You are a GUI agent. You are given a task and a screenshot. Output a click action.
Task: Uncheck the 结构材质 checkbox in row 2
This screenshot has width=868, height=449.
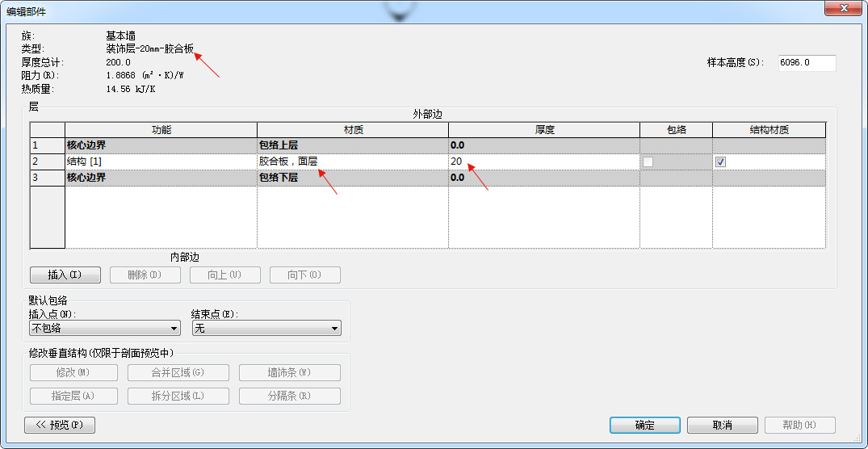click(x=720, y=162)
